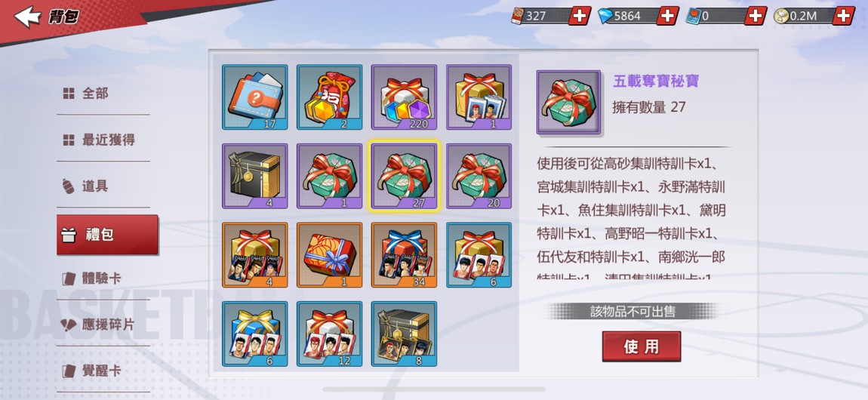This screenshot has height=400, width=868.
Task: Click the red 使用 button
Action: click(x=641, y=346)
